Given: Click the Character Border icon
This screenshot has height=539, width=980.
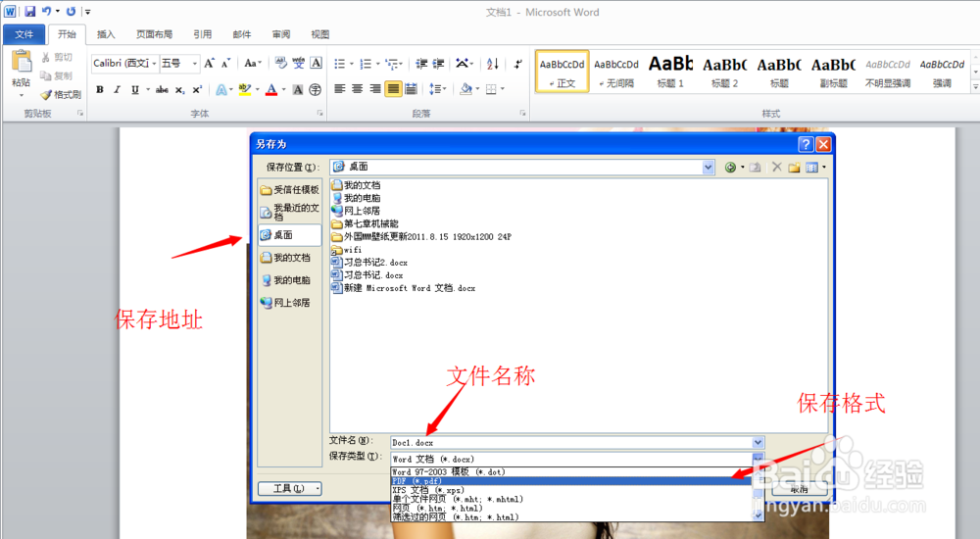Looking at the screenshot, I should [x=317, y=63].
